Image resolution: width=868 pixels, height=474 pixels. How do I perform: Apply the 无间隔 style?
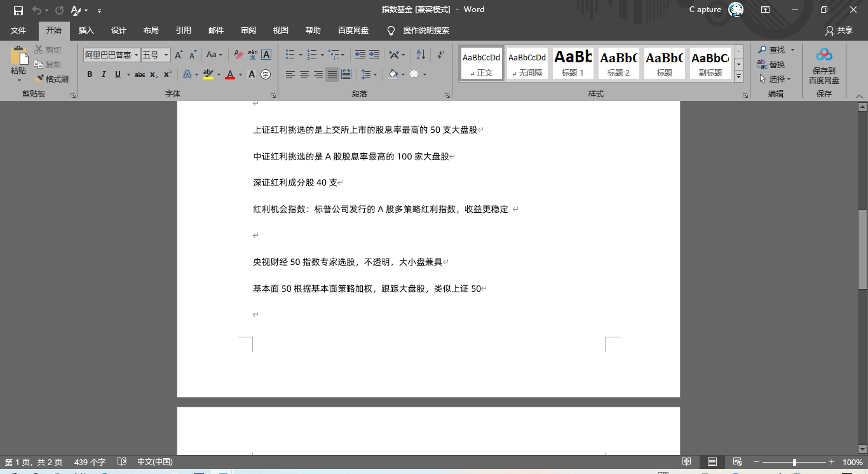tap(527, 64)
